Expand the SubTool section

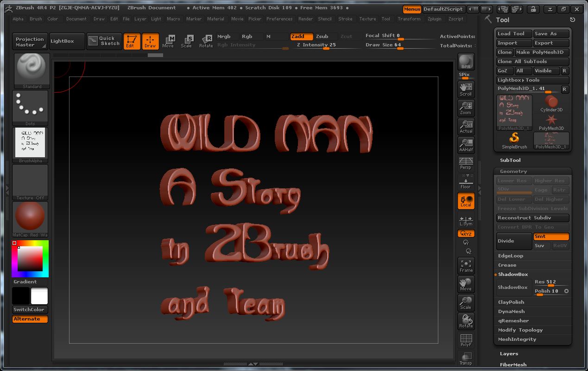(510, 160)
